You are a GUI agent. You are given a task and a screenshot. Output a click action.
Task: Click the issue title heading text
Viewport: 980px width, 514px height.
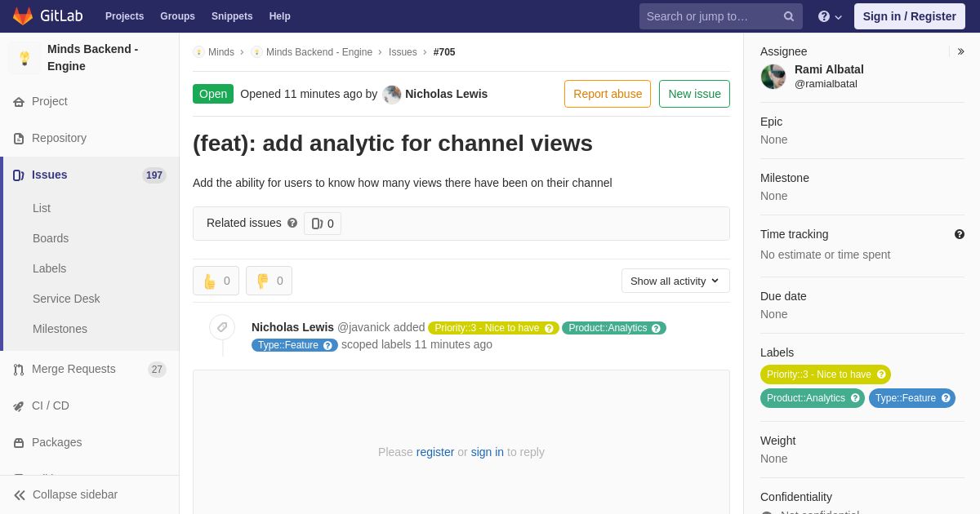393,144
